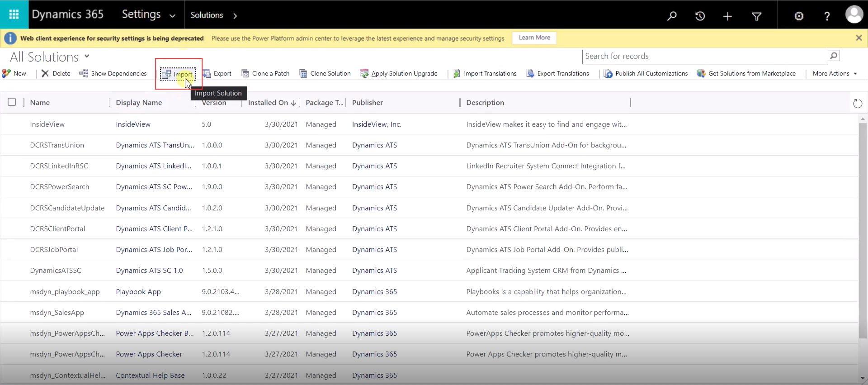The image size is (868, 385).
Task: Click Publish All Customizations
Action: 646,73
